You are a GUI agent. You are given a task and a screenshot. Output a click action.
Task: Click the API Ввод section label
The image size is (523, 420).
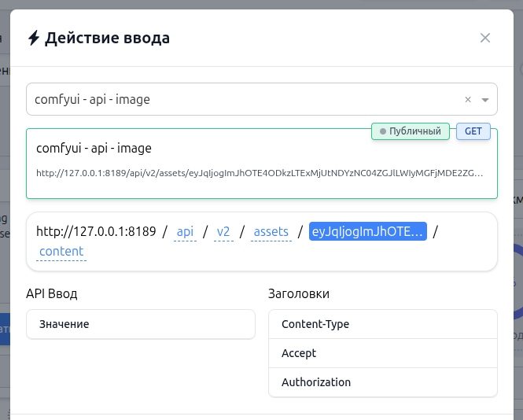pyautogui.click(x=52, y=293)
